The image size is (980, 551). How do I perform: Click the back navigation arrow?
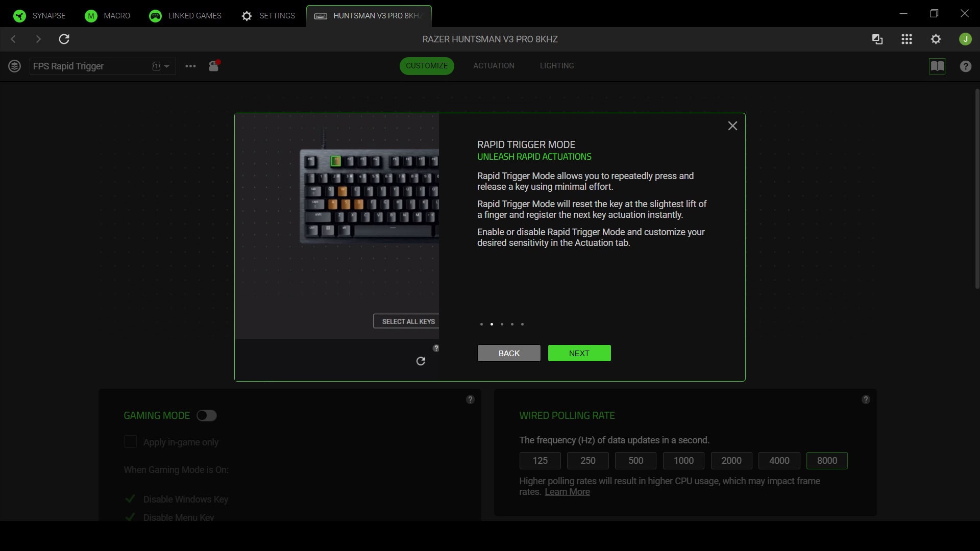pyautogui.click(x=12, y=39)
